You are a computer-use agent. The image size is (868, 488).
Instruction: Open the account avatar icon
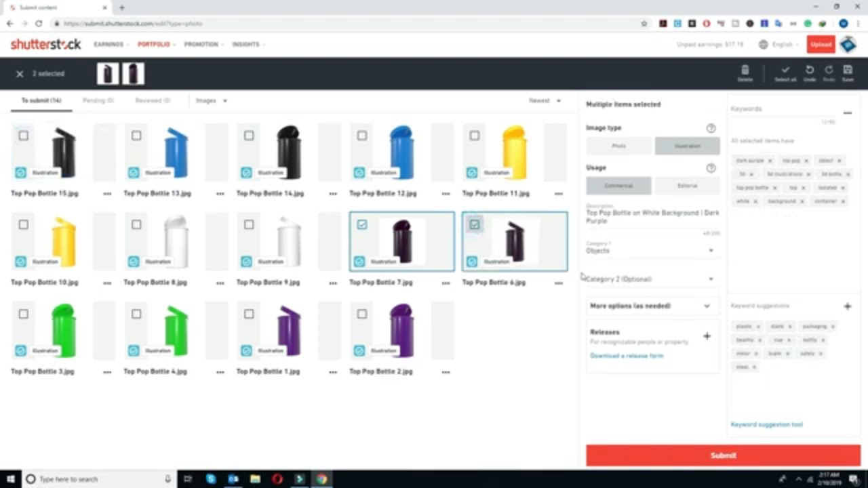point(848,45)
